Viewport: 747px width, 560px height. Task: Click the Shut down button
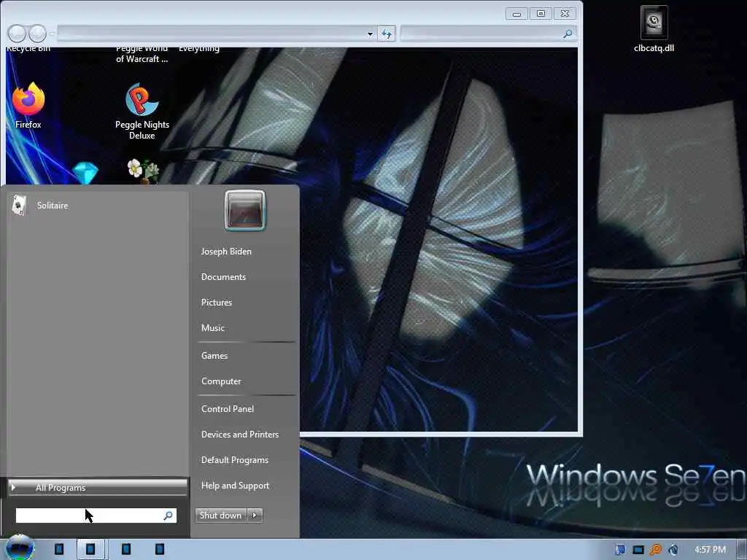220,516
